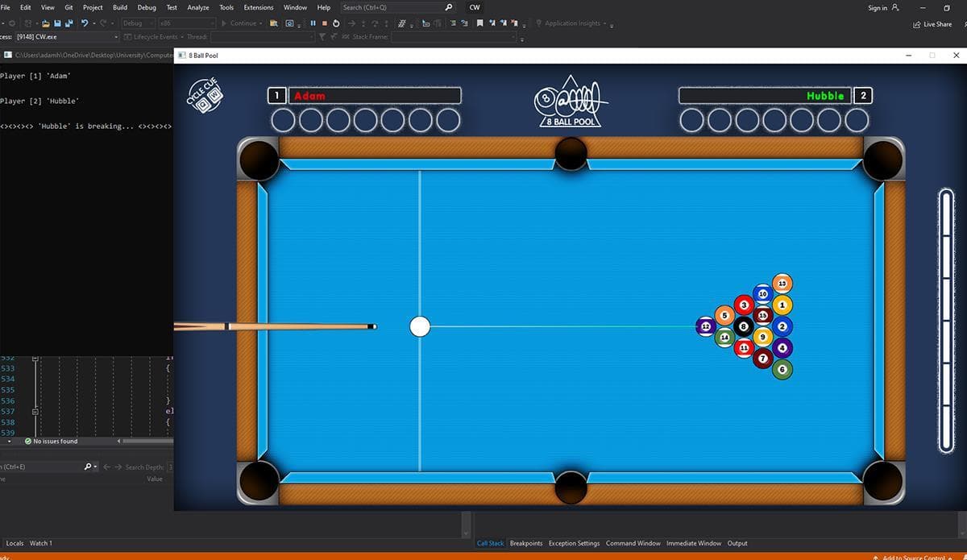Stop debugging with the red square
The image size is (967, 560).
[325, 23]
